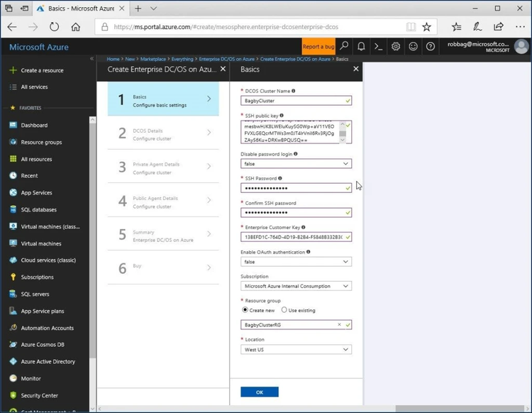The height and width of the screenshot is (413, 532).
Task: Open Security Center from the sidebar
Action: pyautogui.click(x=40, y=395)
